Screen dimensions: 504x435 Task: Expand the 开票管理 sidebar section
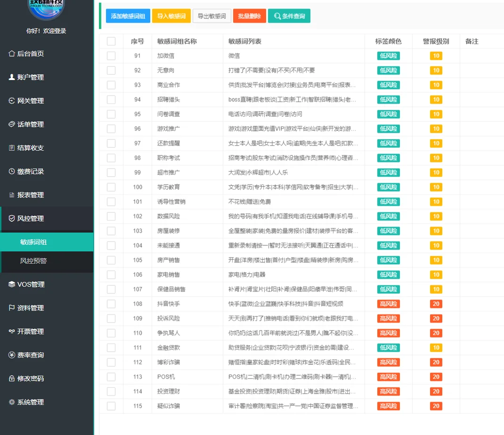[x=47, y=331]
